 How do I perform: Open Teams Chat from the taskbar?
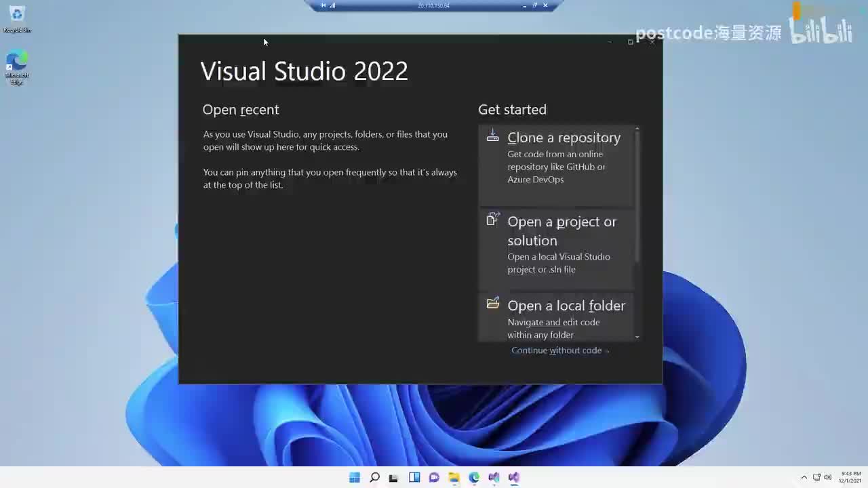click(434, 478)
